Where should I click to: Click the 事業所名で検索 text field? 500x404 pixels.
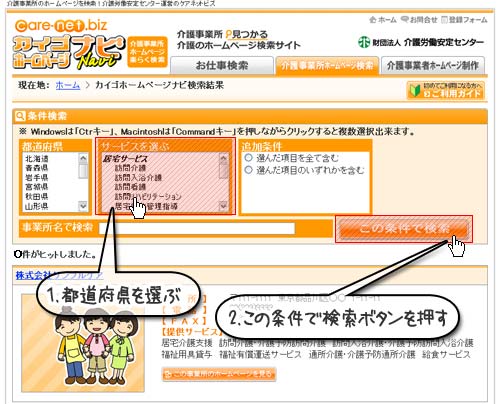pyautogui.click(x=197, y=229)
